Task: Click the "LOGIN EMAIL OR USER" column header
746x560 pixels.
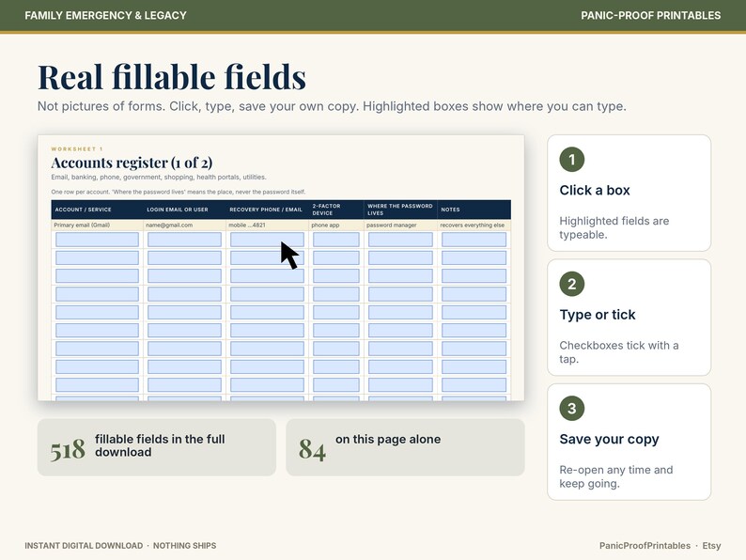Action: 177,210
